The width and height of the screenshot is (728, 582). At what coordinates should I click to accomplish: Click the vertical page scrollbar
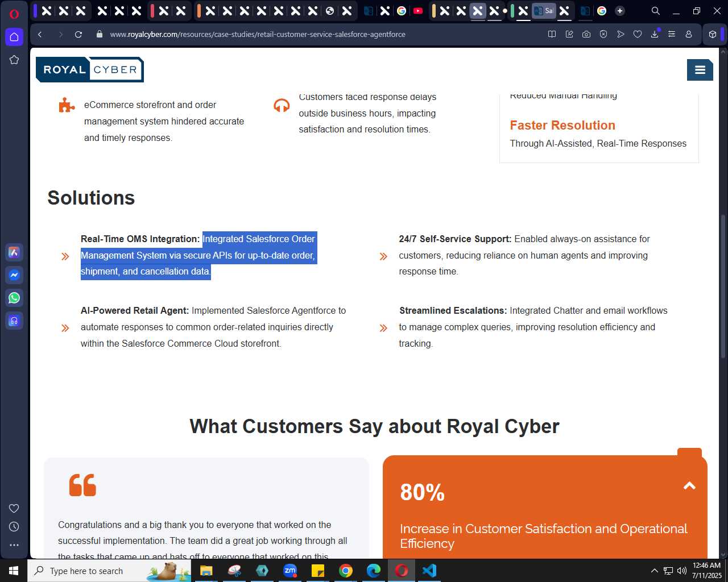723,286
